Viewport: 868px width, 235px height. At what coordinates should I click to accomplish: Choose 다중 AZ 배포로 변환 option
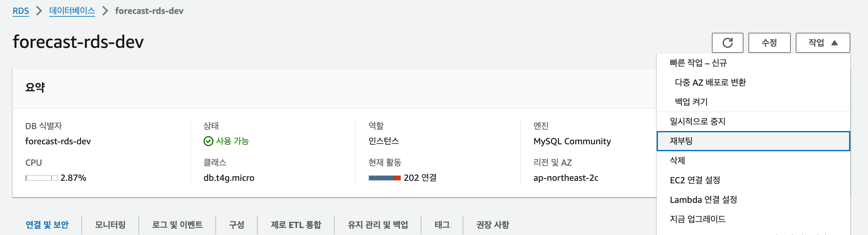coord(753,83)
